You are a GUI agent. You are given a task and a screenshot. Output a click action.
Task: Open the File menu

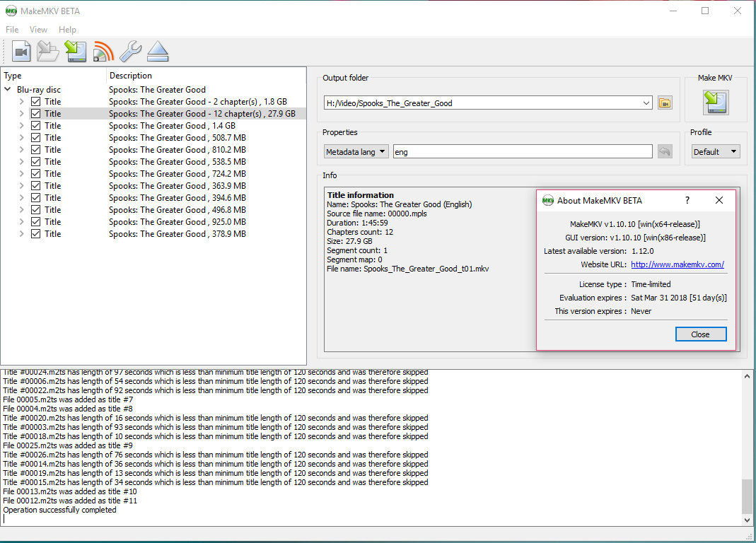[x=12, y=30]
